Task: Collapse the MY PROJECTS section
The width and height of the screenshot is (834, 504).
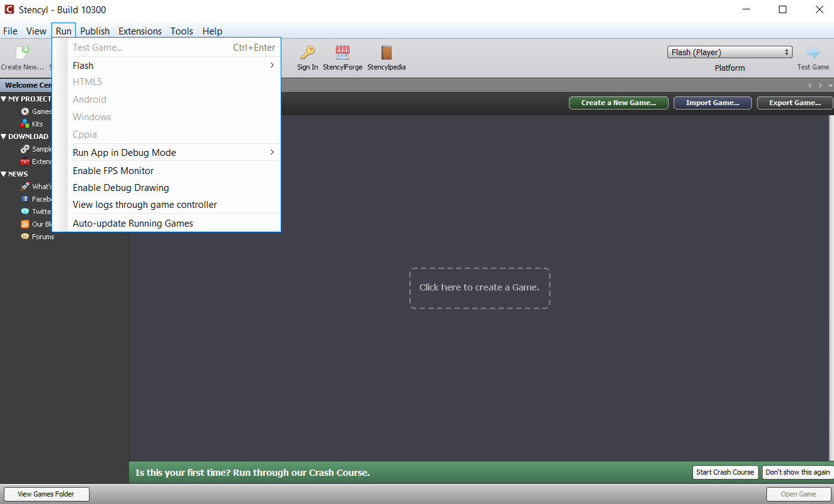Action: tap(4, 99)
